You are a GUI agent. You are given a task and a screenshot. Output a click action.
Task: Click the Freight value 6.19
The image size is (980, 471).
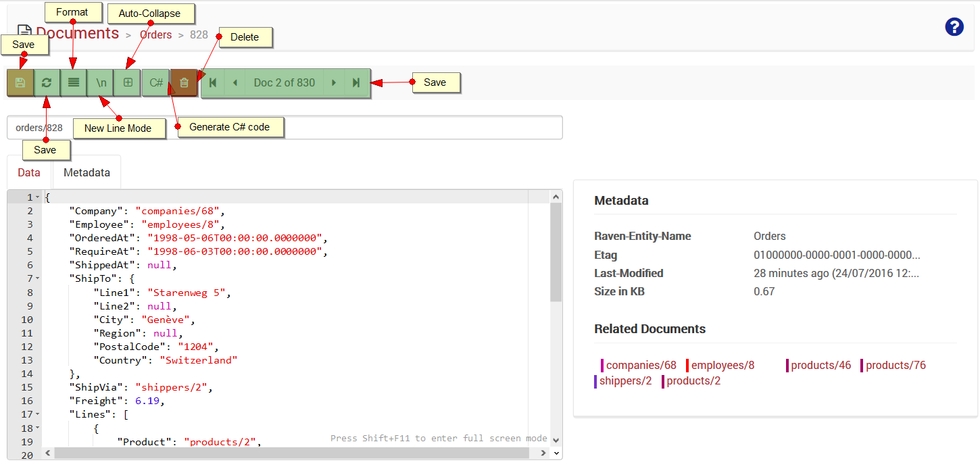point(147,401)
